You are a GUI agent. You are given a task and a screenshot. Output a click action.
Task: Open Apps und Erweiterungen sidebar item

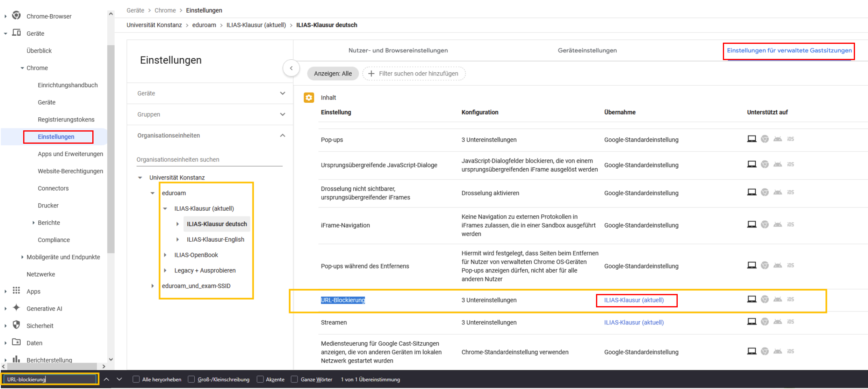70,154
